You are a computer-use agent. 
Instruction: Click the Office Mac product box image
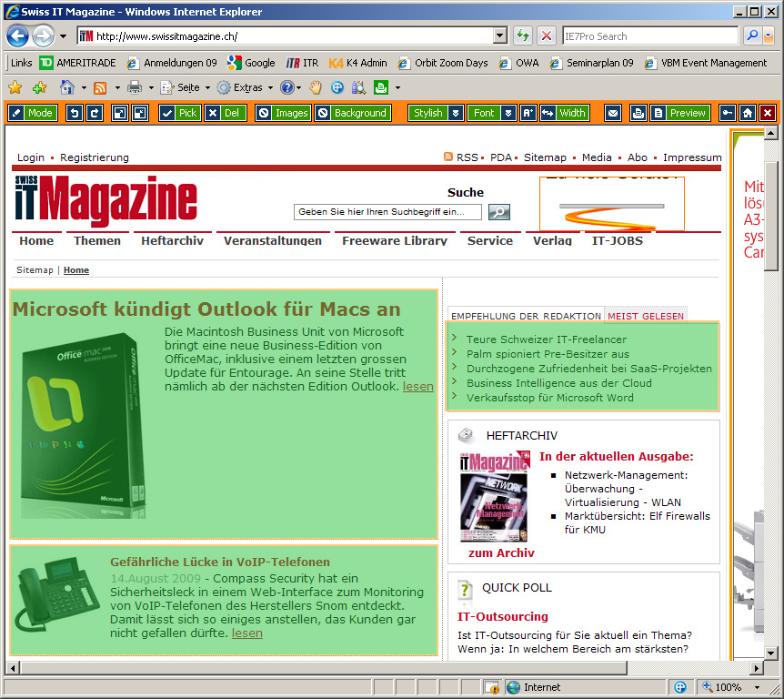tap(83, 425)
